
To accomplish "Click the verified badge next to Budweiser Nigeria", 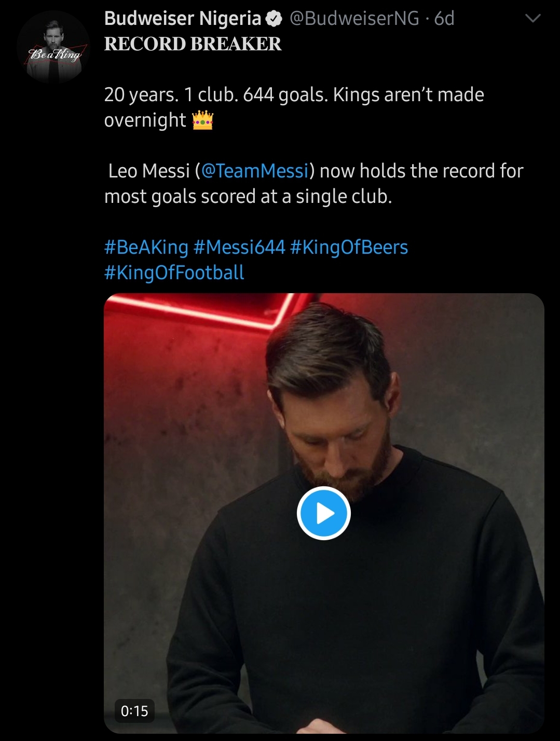I will tap(274, 19).
